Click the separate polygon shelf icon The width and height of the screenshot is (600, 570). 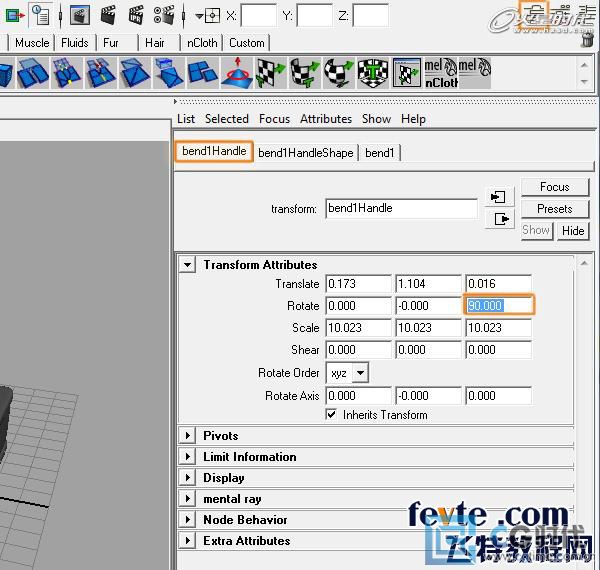pos(33,73)
